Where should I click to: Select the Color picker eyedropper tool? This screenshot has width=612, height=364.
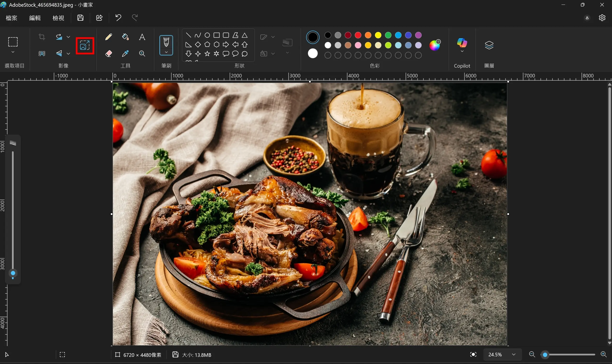tap(125, 54)
